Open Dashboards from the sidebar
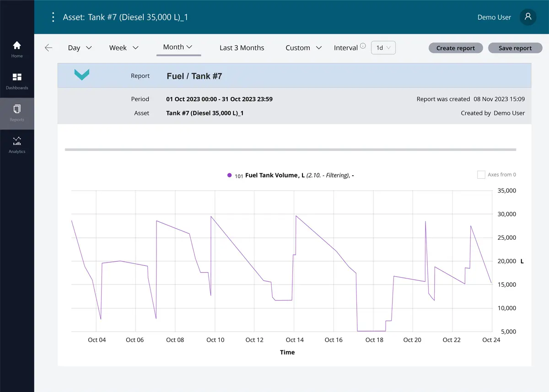This screenshot has width=549, height=392. pyautogui.click(x=17, y=81)
